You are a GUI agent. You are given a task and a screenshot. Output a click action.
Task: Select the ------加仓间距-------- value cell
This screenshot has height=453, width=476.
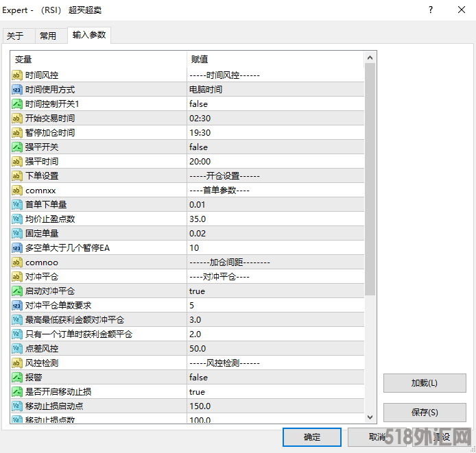tap(275, 262)
